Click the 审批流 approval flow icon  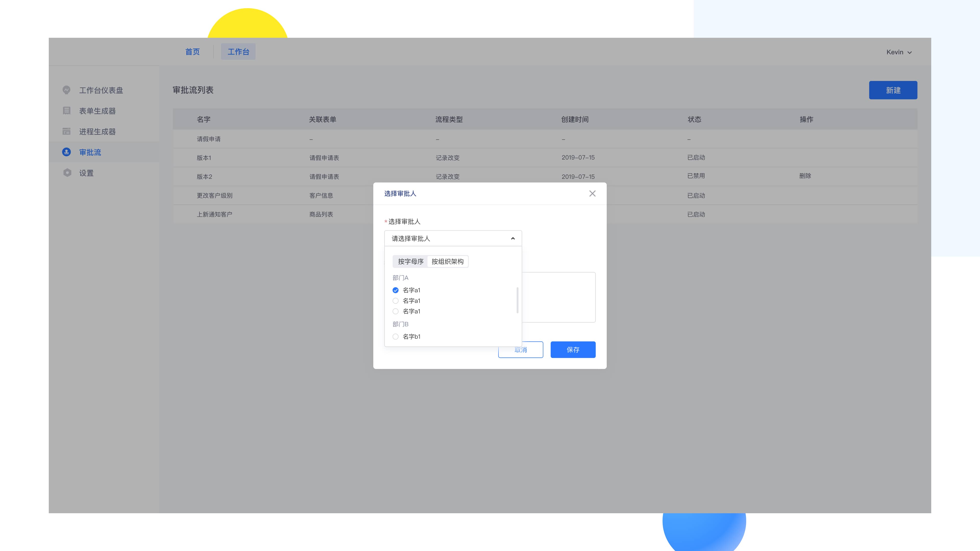point(67,152)
